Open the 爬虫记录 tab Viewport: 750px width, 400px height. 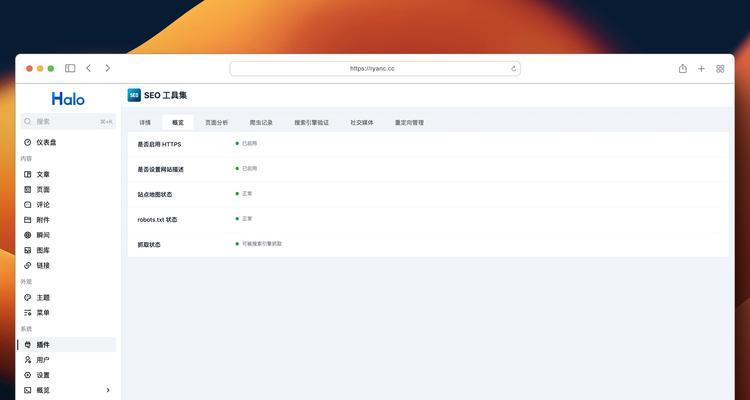pyautogui.click(x=261, y=122)
